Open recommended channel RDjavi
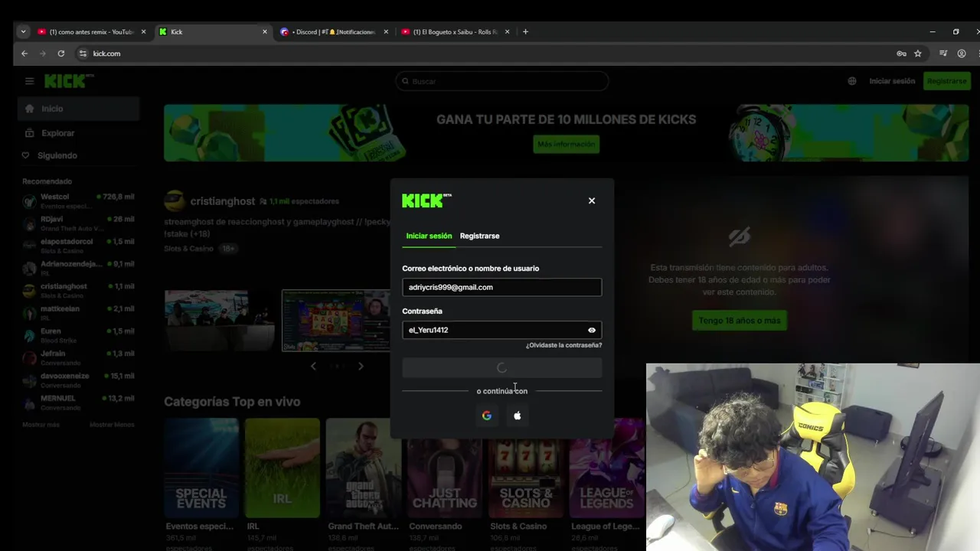Viewport: 980px width, 551px height. pos(78,223)
